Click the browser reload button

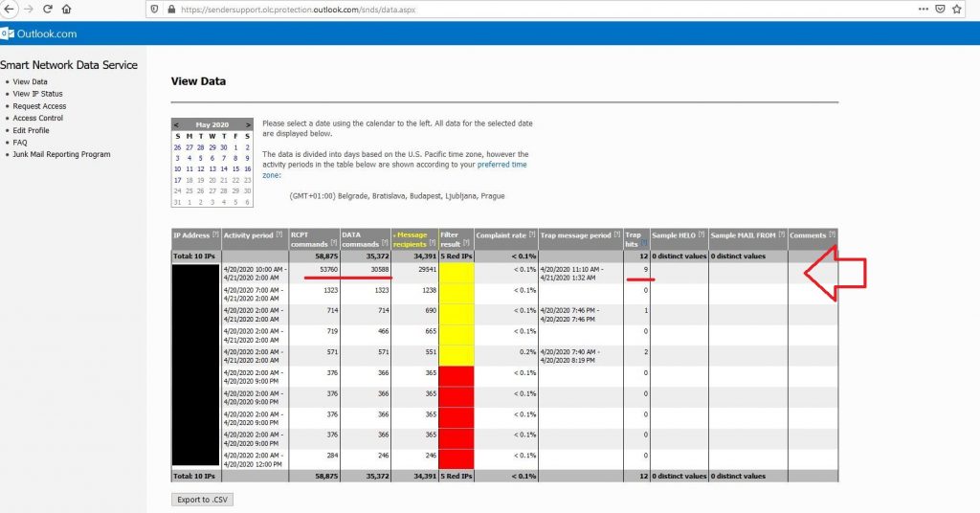[x=45, y=9]
